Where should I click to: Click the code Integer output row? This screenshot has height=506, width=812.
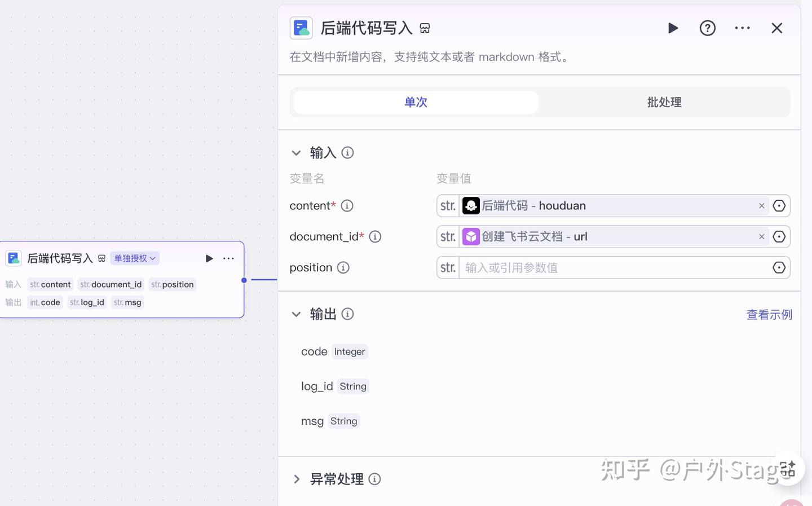point(334,351)
